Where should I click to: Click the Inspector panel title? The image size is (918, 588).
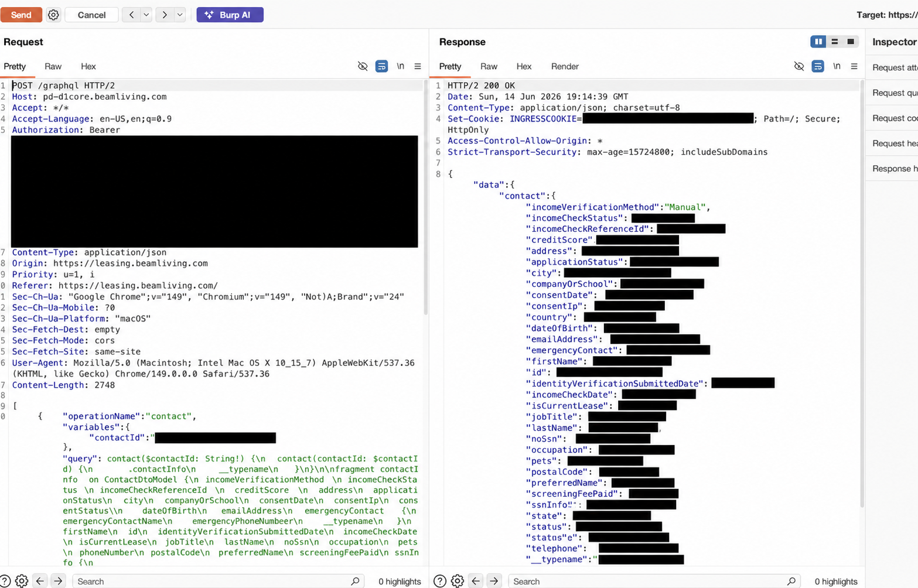point(894,42)
